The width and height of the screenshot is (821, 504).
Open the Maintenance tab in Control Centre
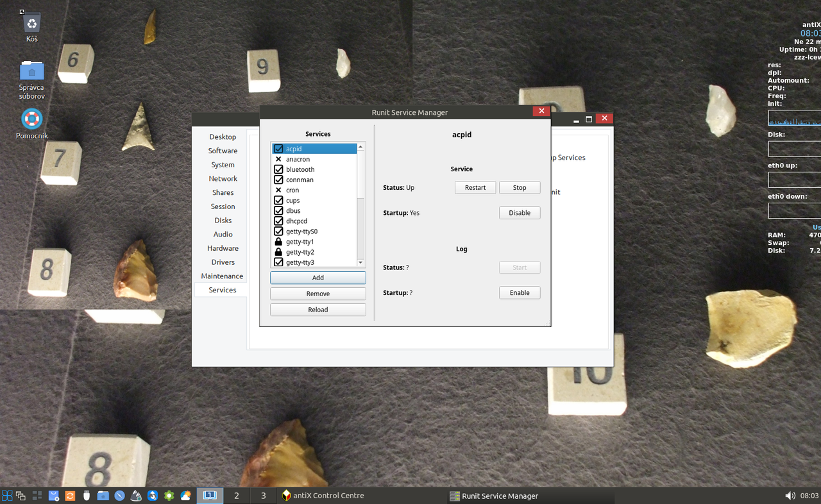click(222, 276)
